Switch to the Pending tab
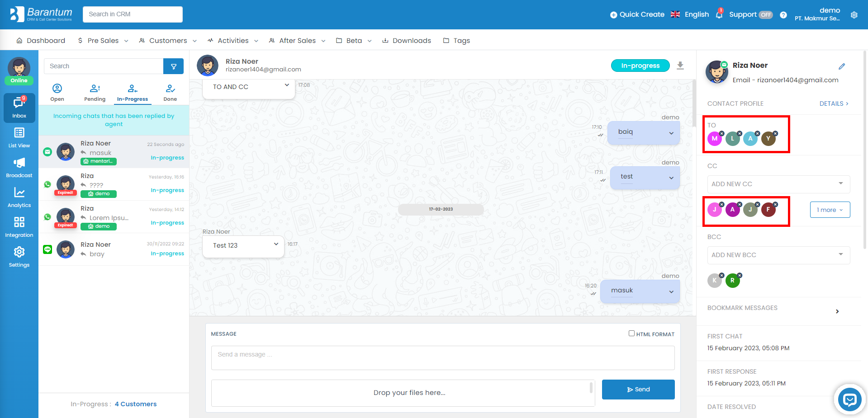Screen dimensions: 868x418 (95, 92)
